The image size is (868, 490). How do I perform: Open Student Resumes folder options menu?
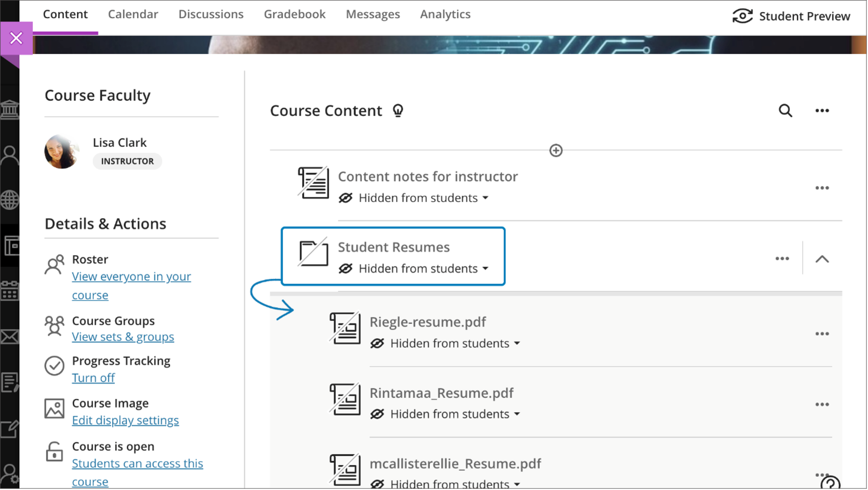click(782, 259)
